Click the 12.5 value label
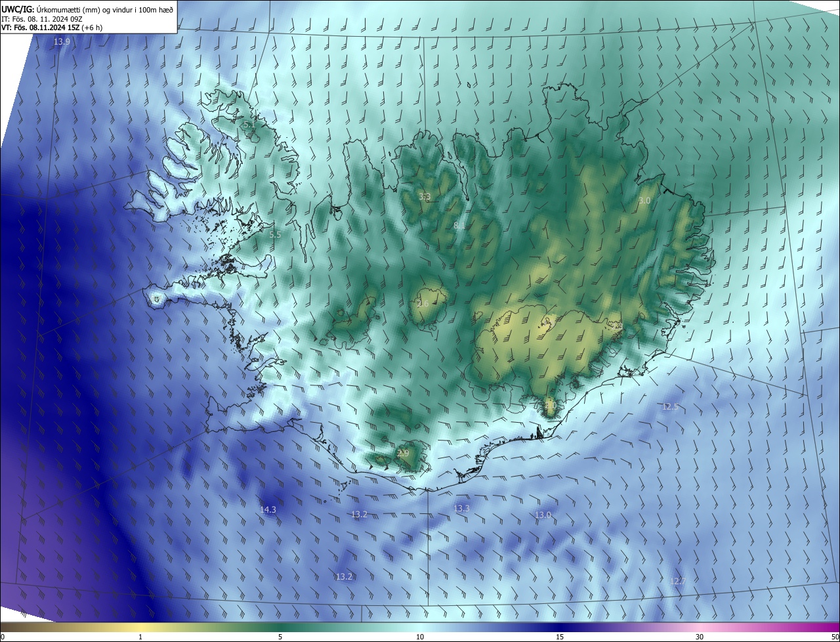The width and height of the screenshot is (840, 642). click(670, 407)
